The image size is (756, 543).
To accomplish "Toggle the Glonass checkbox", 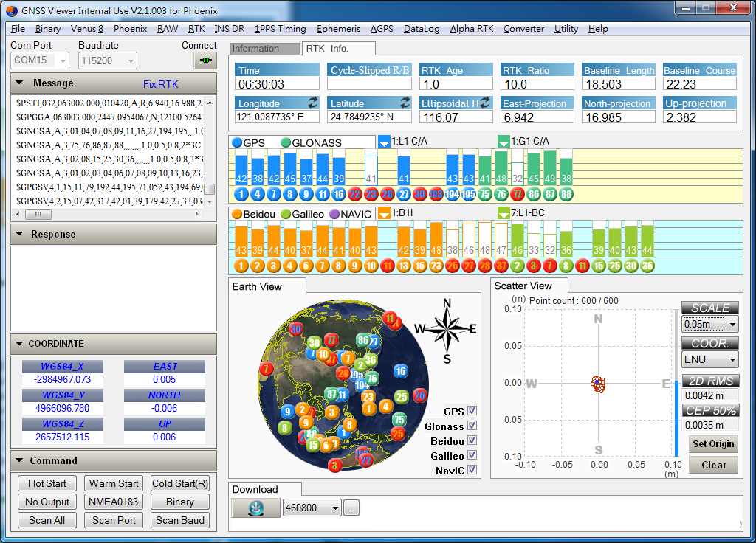I will pos(472,426).
